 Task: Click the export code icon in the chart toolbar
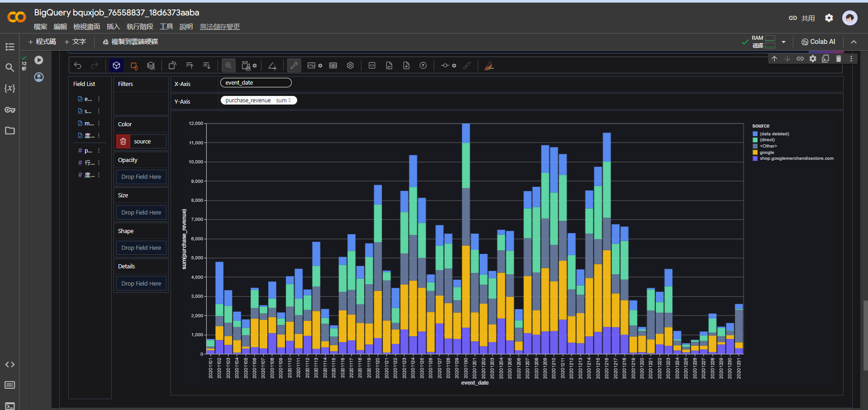(x=372, y=66)
